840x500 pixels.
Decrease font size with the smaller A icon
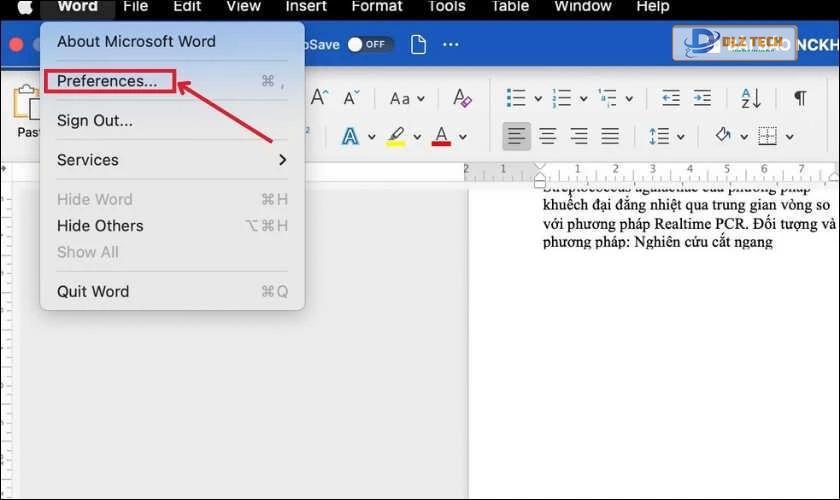pyautogui.click(x=351, y=98)
